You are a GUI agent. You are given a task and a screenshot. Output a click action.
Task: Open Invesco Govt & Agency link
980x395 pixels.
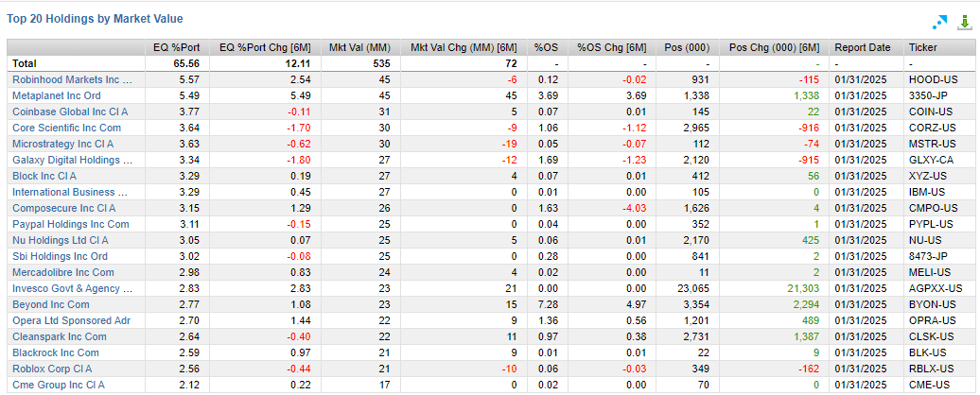[73, 288]
